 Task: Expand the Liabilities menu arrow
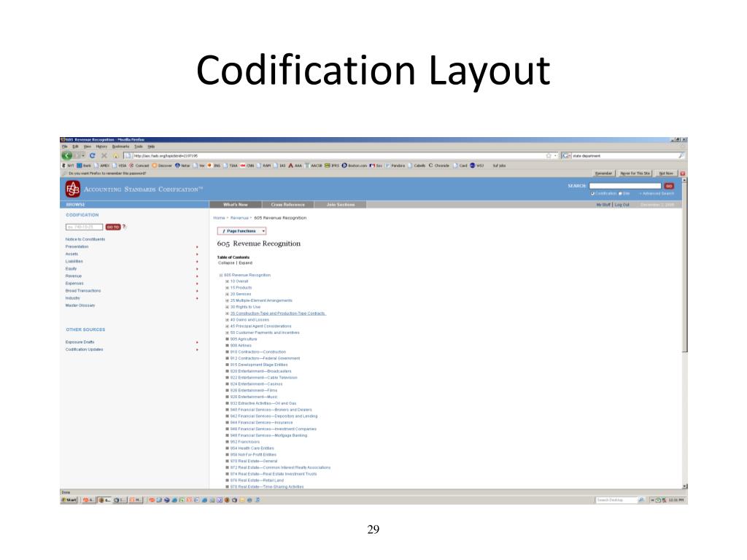pos(197,262)
